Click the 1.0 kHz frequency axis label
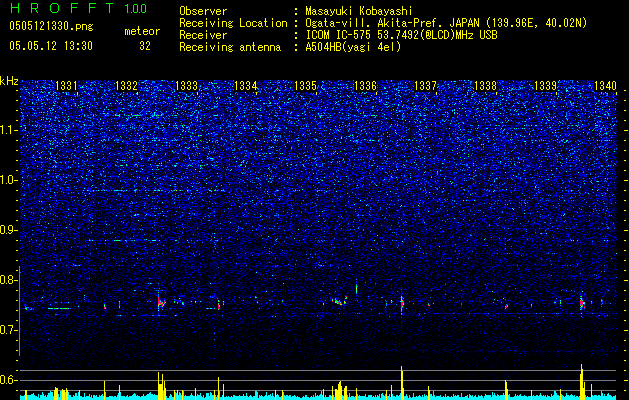This screenshot has height=400, width=629. tap(8, 180)
